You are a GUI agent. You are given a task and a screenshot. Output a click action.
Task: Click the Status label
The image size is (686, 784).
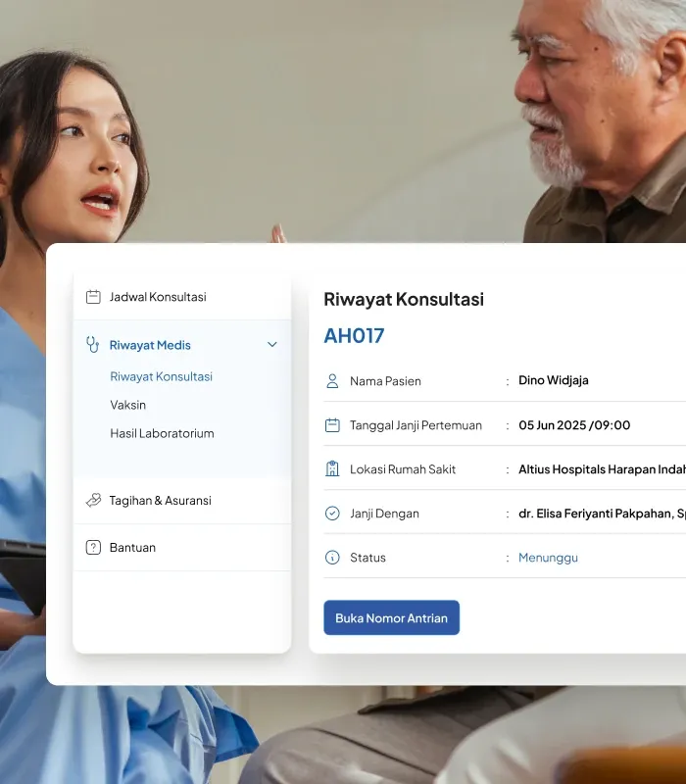tap(368, 558)
